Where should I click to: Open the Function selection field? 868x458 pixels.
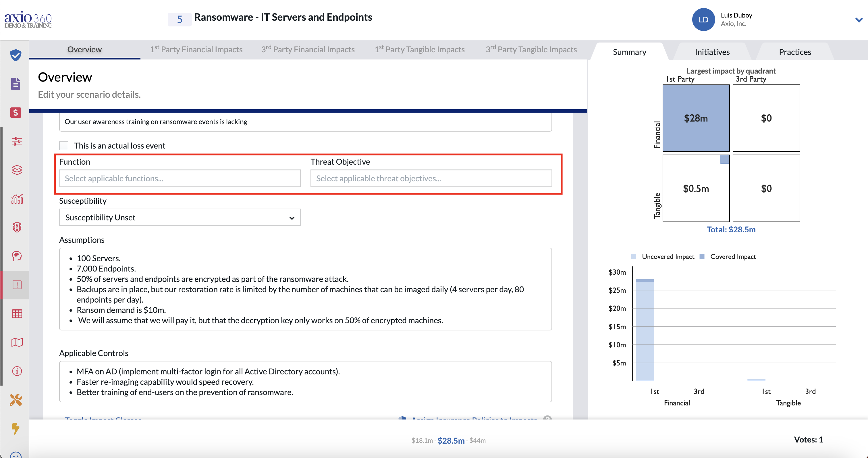[180, 178]
